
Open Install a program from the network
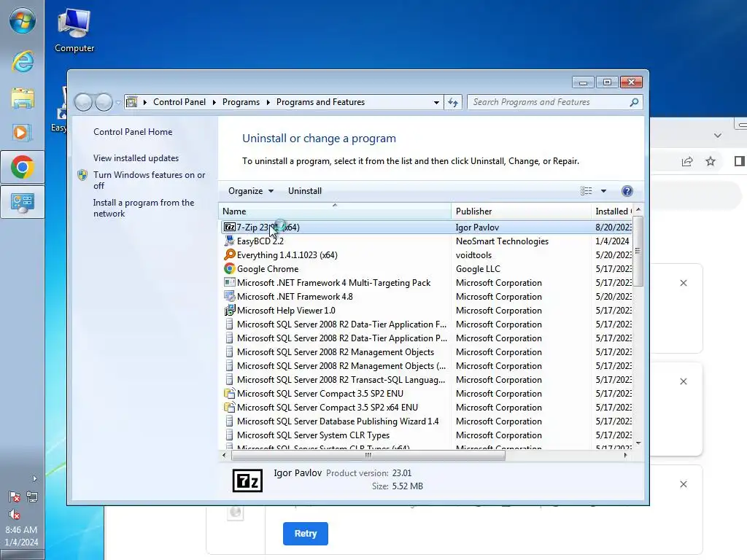pyautogui.click(x=144, y=208)
